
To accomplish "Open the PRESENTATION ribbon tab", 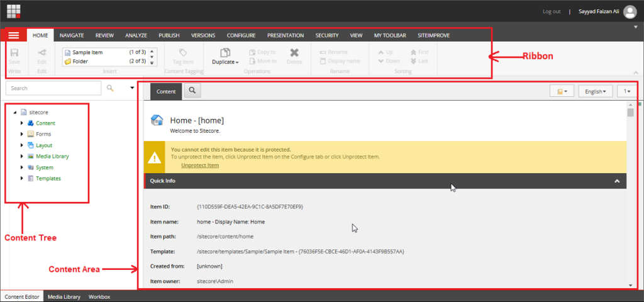I will click(x=285, y=36).
